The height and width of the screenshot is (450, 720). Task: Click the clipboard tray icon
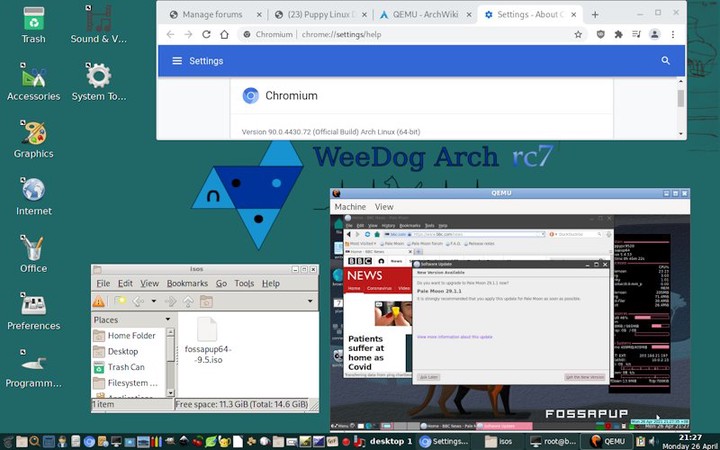click(x=641, y=442)
